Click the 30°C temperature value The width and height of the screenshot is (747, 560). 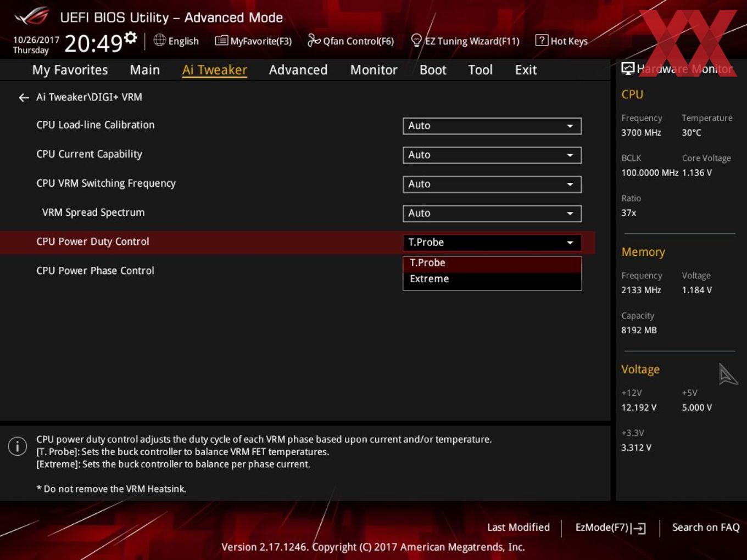click(692, 132)
